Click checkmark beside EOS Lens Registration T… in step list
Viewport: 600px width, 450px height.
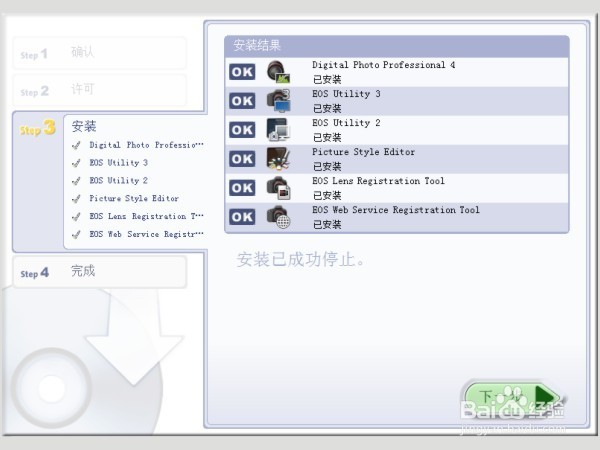coord(77,217)
